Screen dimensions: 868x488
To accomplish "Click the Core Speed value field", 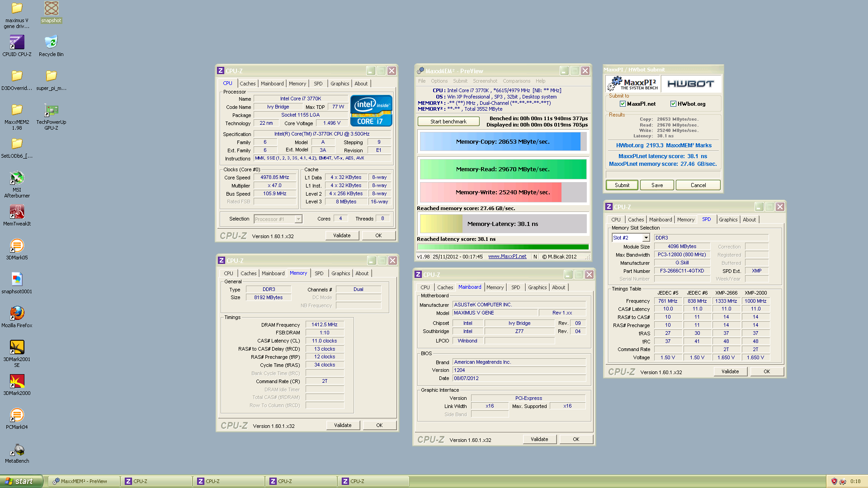I will 275,178.
